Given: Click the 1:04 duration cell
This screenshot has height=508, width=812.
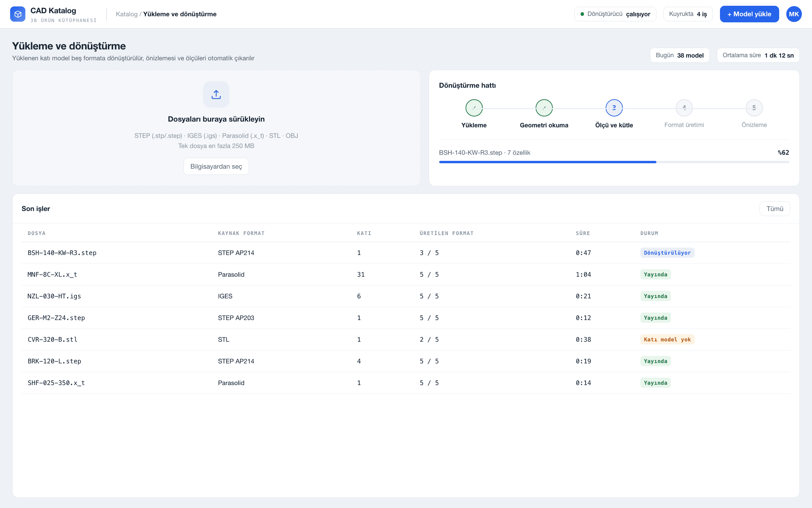Looking at the screenshot, I should (583, 275).
